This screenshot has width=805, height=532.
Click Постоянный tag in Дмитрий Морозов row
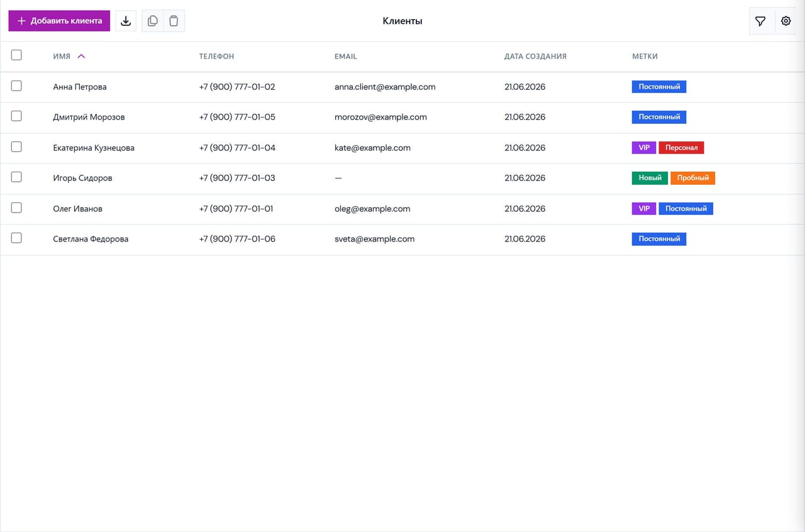pyautogui.click(x=659, y=117)
